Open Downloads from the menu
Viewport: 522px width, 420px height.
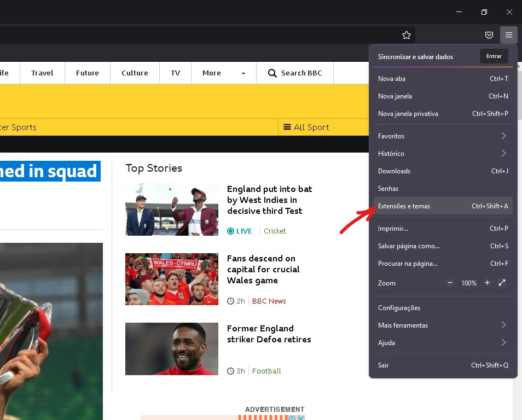[443, 171]
